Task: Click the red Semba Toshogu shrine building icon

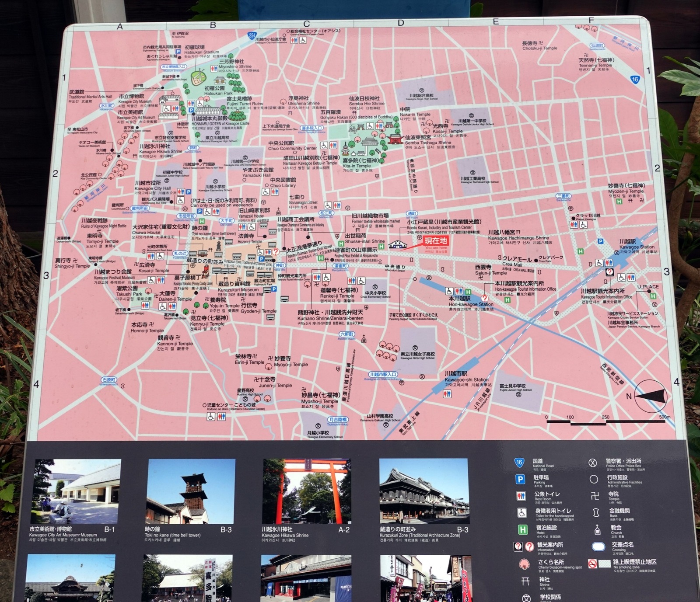Action: [394, 139]
